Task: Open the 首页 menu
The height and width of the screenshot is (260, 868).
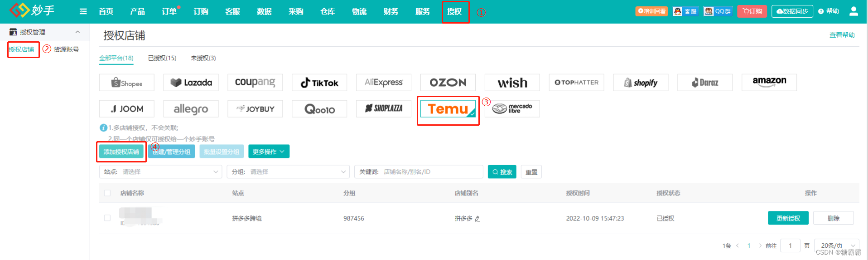Action: tap(106, 11)
